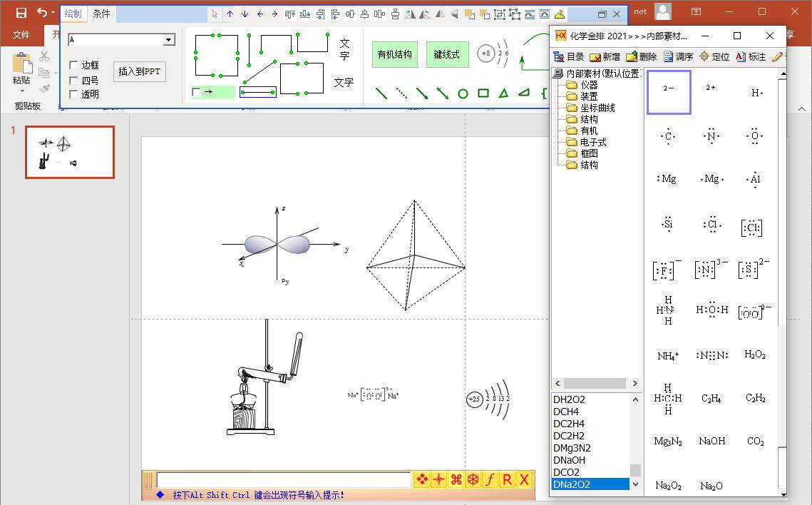Select the single arrow line tool

point(422,93)
